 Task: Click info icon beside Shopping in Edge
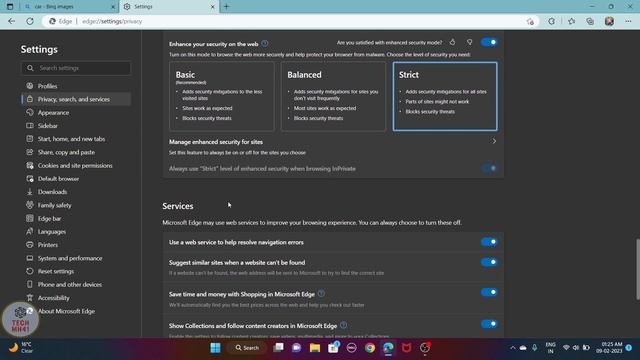[322, 293]
